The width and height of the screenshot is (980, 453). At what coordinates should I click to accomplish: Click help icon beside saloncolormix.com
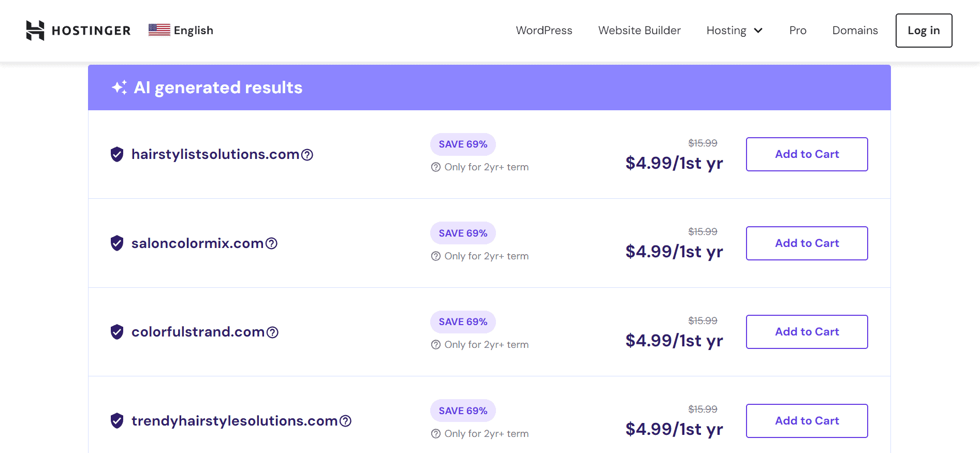point(272,243)
